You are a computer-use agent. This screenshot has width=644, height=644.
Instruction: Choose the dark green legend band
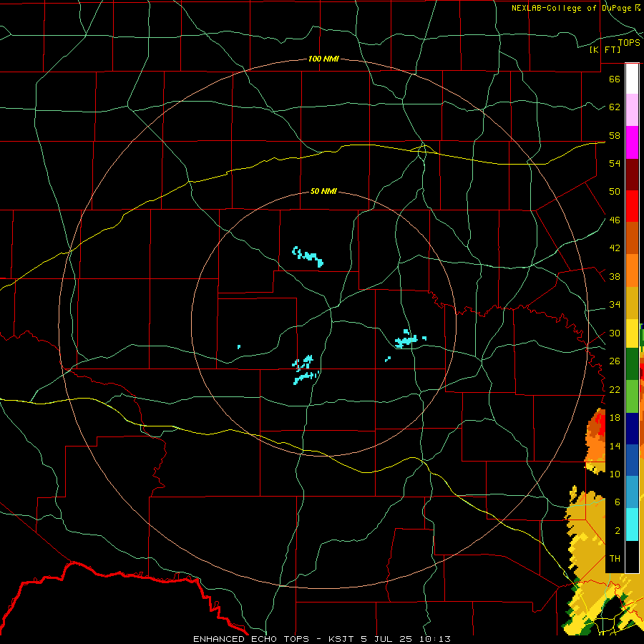pyautogui.click(x=632, y=364)
